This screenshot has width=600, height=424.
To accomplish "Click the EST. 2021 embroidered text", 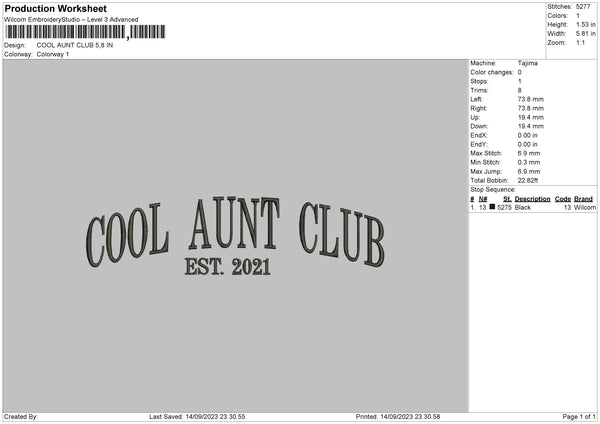I will 228,267.
